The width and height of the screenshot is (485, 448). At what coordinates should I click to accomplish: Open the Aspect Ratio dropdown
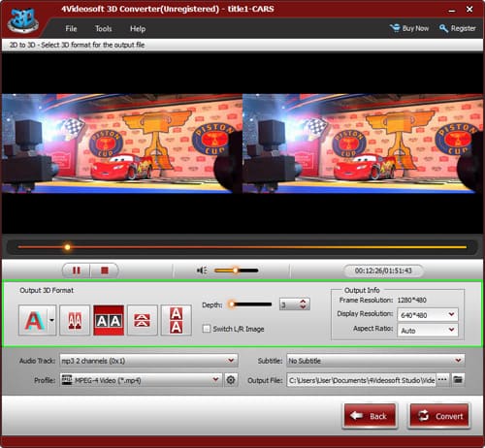(428, 330)
